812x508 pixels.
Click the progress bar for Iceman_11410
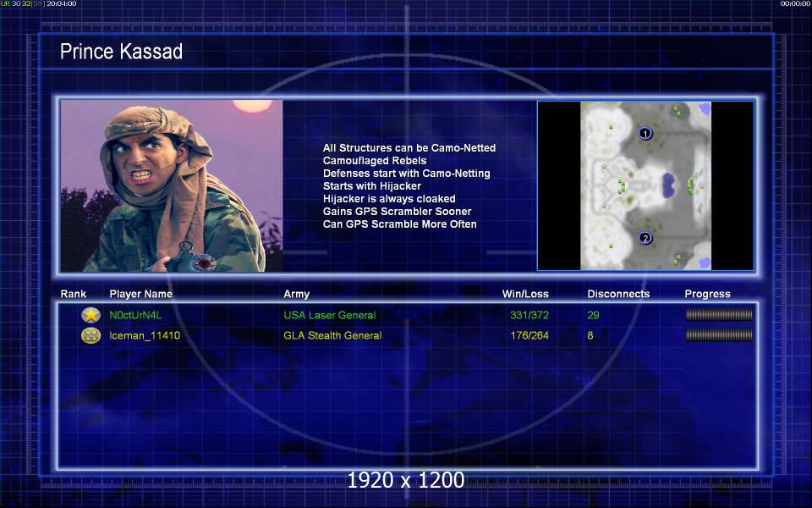tap(719, 335)
